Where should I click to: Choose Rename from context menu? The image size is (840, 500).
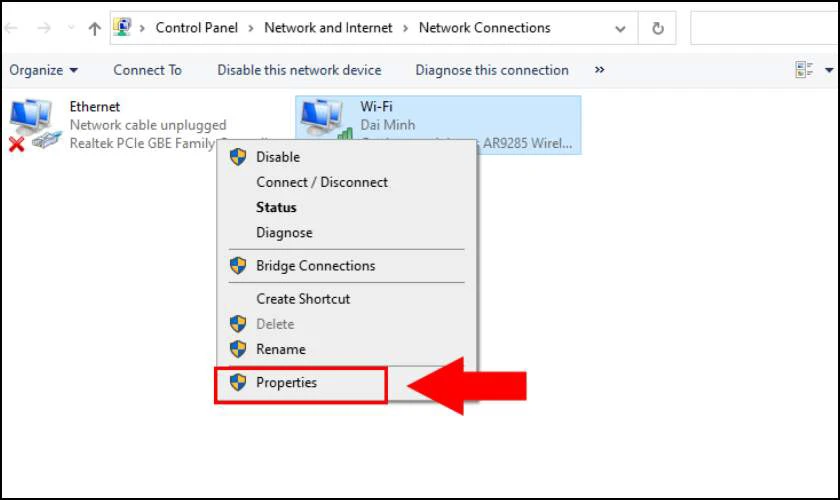tap(347, 349)
